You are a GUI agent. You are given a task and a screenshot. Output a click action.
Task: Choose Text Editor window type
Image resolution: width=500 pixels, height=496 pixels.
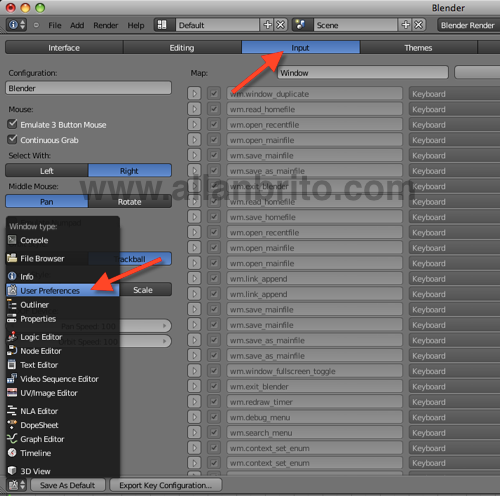coord(62,365)
